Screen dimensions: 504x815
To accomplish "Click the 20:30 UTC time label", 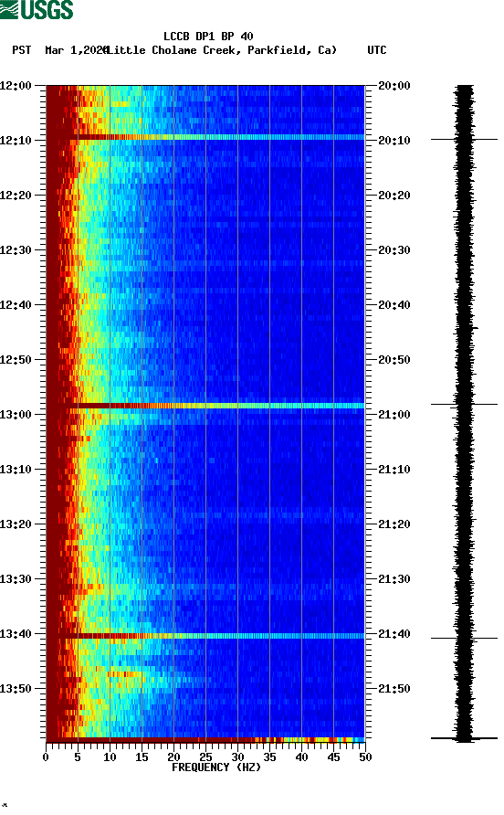I will [x=394, y=250].
